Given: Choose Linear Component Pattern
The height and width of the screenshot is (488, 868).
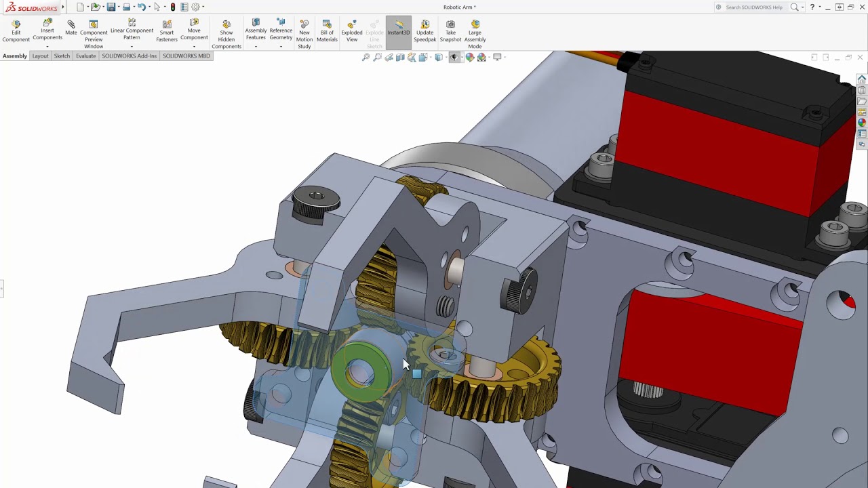Looking at the screenshot, I should point(132,30).
